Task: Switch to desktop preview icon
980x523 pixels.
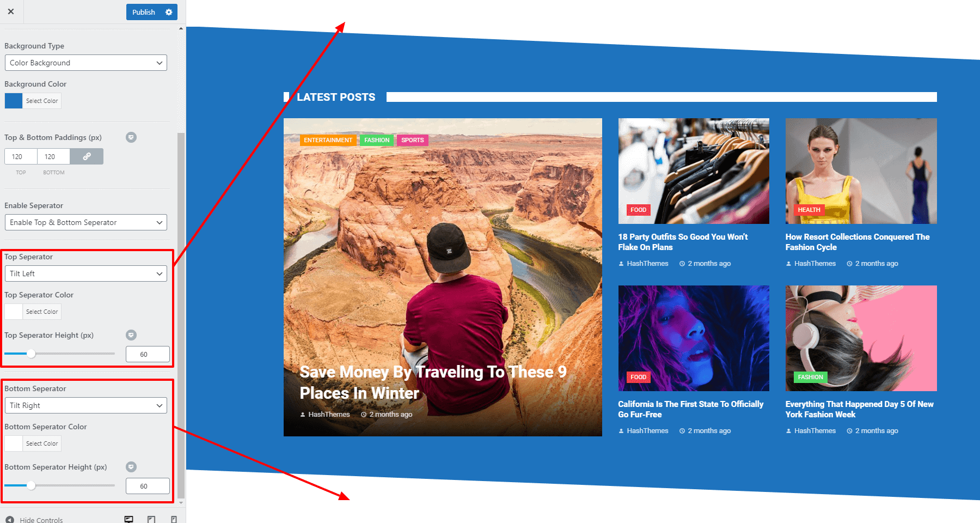Action: click(x=129, y=519)
